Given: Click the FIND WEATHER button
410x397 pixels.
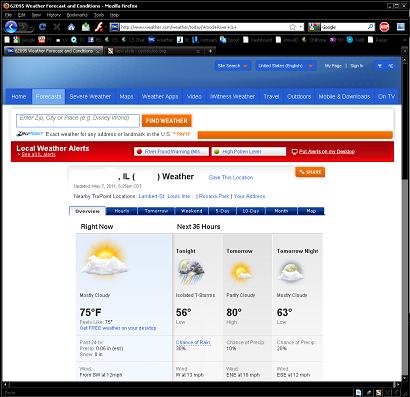Looking at the screenshot, I should pos(167,121).
